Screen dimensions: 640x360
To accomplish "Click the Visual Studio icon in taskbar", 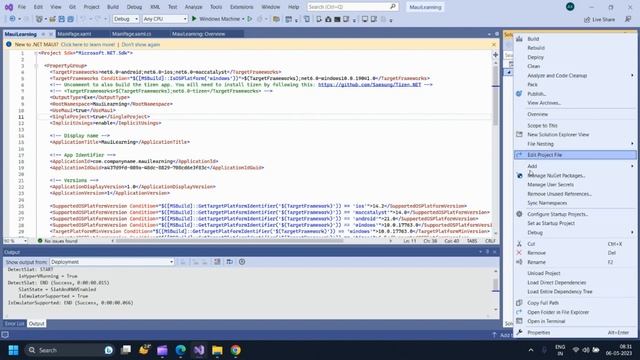I will [199, 350].
